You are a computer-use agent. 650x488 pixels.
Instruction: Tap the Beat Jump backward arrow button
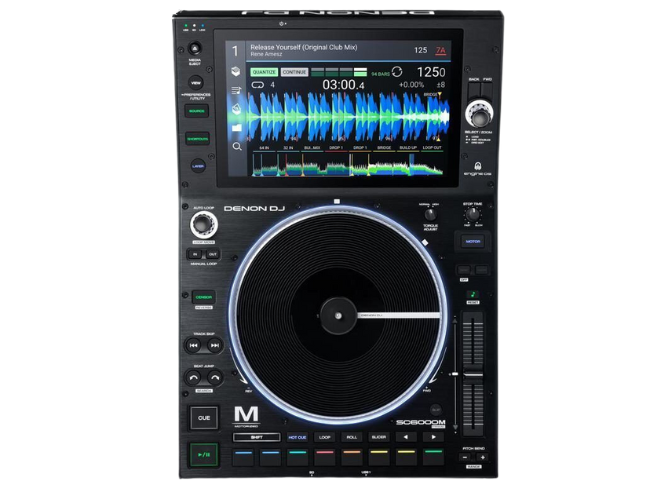point(193,378)
